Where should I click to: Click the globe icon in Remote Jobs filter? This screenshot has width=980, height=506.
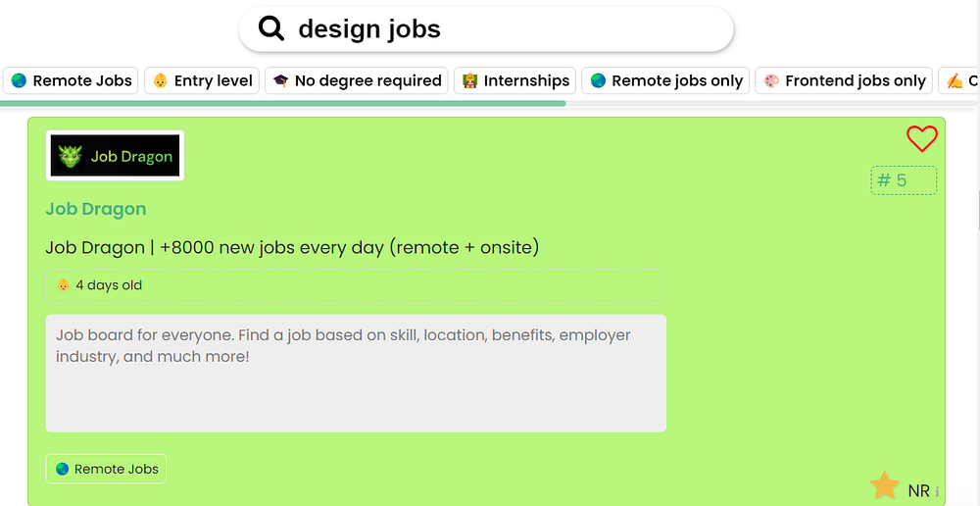pos(19,81)
